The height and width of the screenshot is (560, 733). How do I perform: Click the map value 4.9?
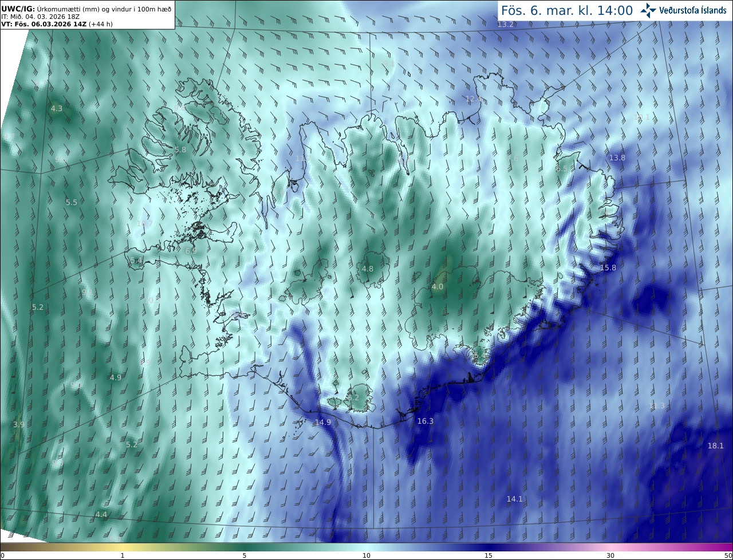pyautogui.click(x=116, y=377)
